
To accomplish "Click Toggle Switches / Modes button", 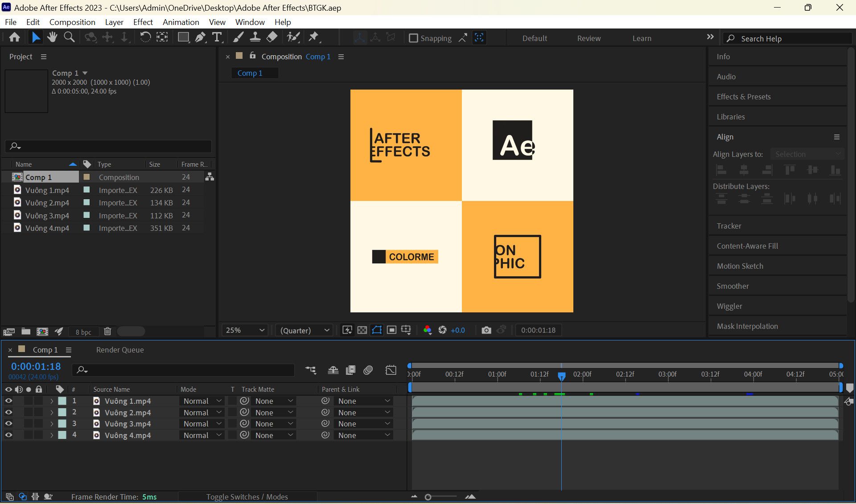I will [247, 497].
